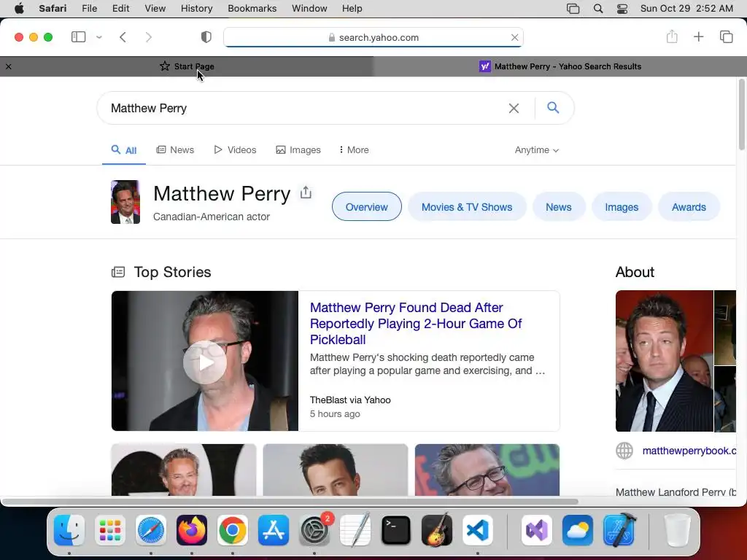
Task: Expand the More search options
Action: click(x=354, y=150)
